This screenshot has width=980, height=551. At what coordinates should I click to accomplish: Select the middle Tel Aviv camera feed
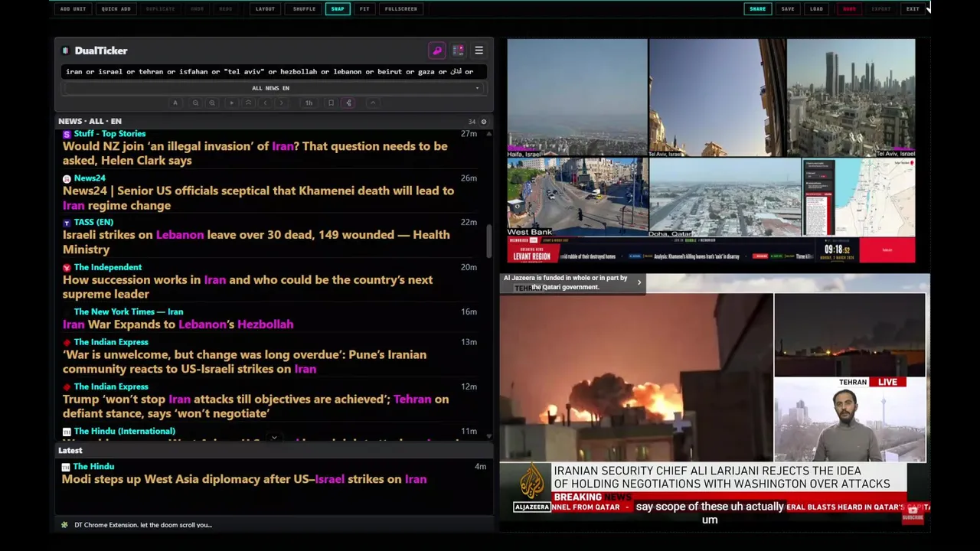717,98
